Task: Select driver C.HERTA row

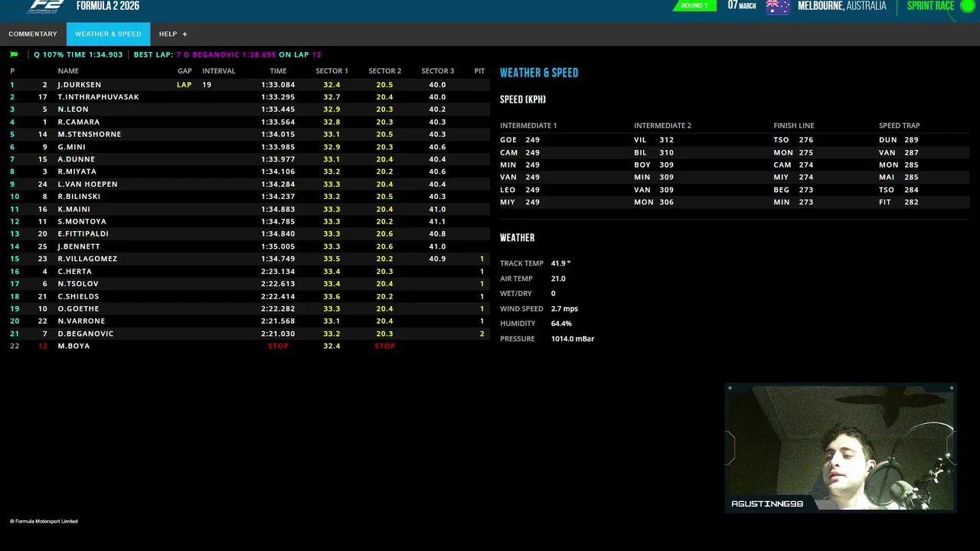Action: (249, 272)
